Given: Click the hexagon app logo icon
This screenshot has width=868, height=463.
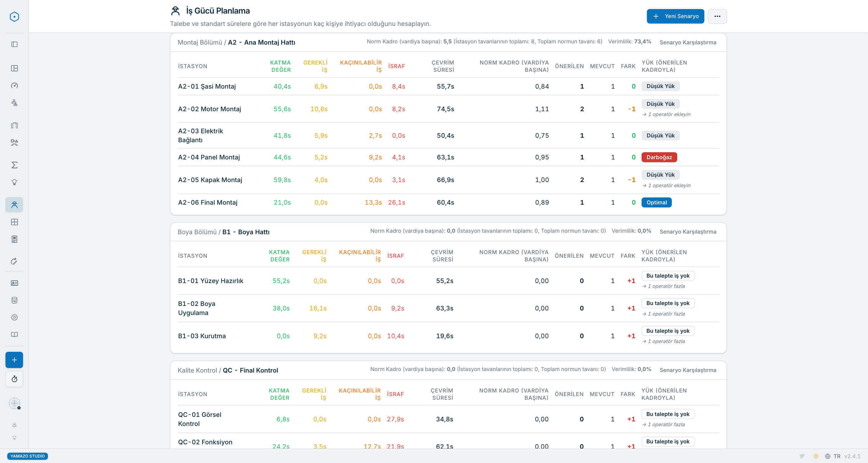Looking at the screenshot, I should tap(14, 17).
